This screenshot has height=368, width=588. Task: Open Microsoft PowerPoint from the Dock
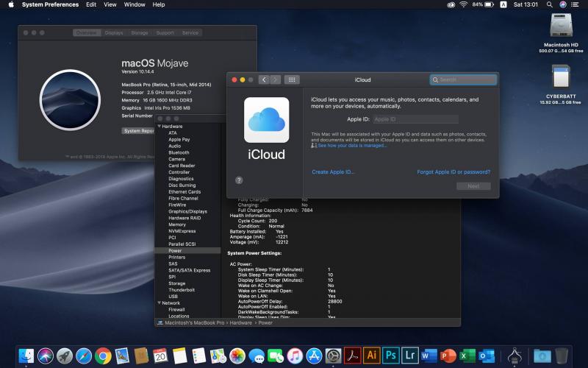click(x=448, y=355)
